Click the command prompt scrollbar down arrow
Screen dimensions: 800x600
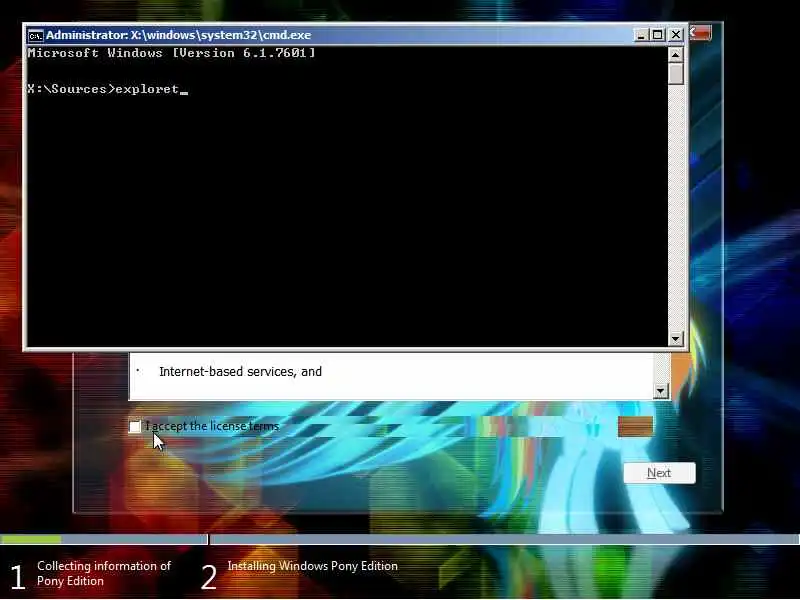click(x=676, y=338)
